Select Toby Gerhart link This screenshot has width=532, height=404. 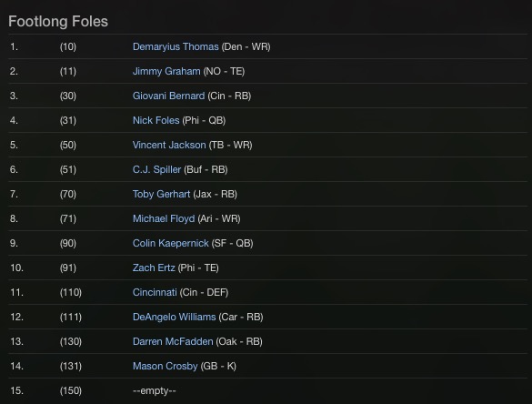click(161, 194)
